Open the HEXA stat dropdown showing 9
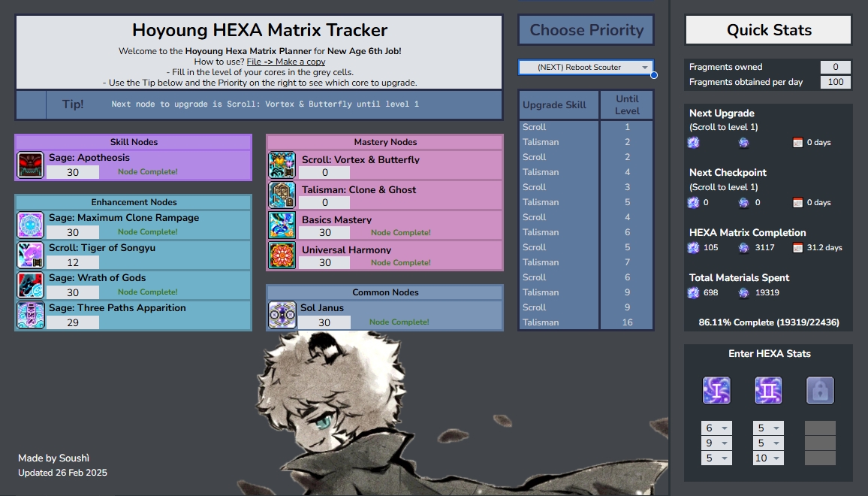This screenshot has height=496, width=868. (716, 443)
